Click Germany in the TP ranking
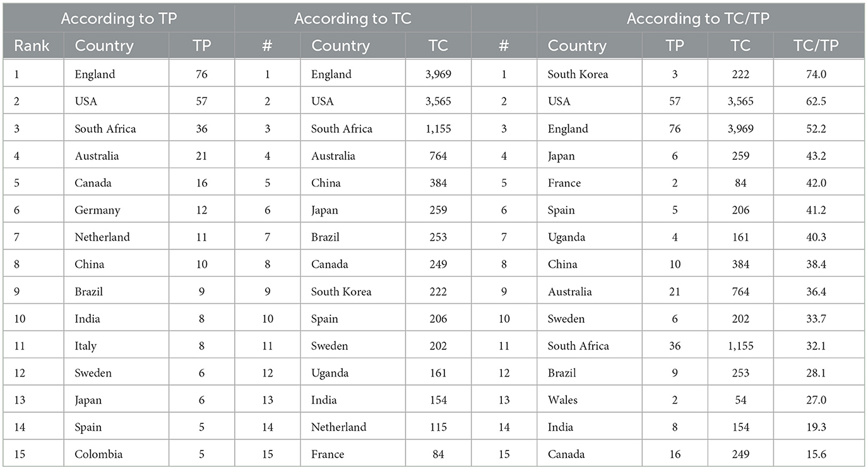 [97, 210]
